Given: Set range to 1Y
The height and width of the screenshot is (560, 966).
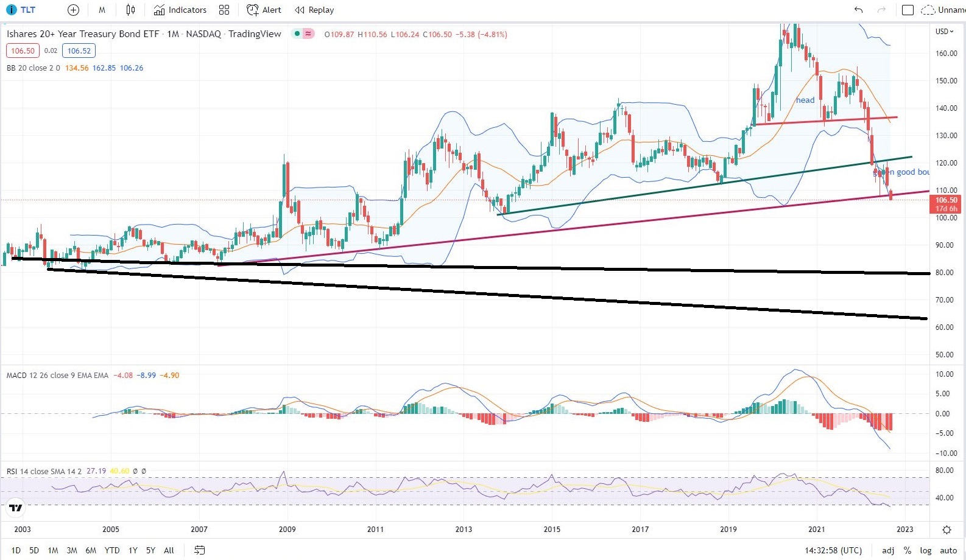Looking at the screenshot, I should [x=133, y=550].
